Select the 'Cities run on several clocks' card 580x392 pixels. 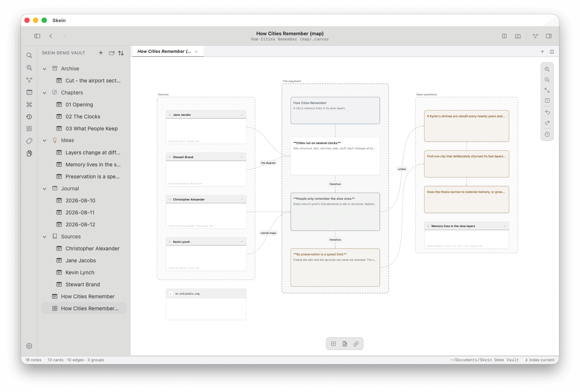point(335,156)
